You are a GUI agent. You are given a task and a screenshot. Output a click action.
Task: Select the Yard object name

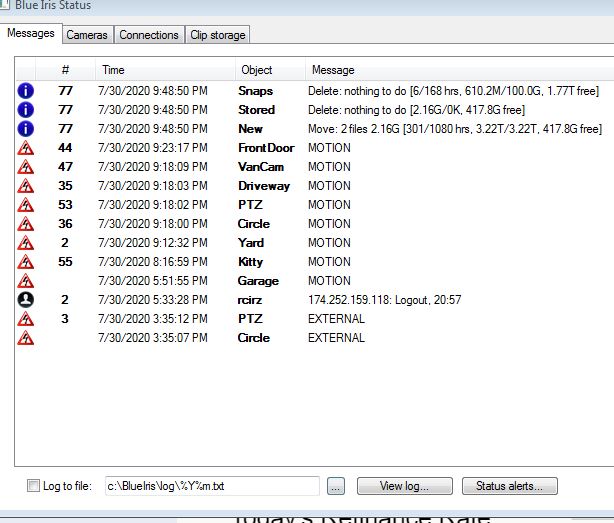(x=251, y=243)
